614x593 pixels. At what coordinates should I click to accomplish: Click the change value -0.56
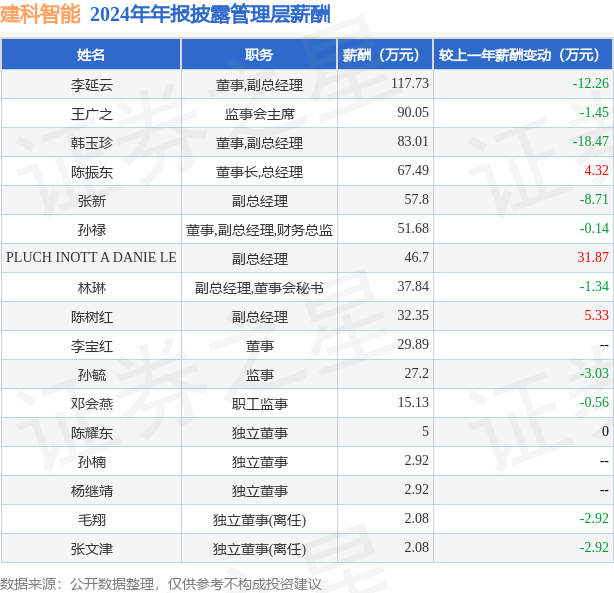(594, 402)
